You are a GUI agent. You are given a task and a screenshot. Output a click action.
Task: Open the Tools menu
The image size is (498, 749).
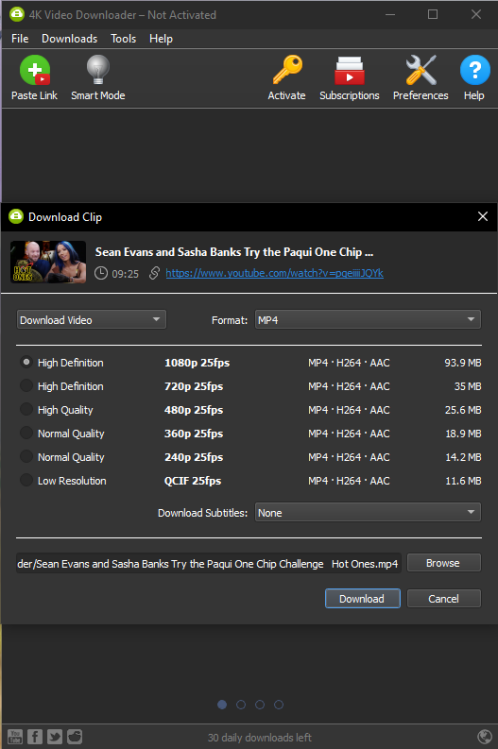tap(123, 39)
